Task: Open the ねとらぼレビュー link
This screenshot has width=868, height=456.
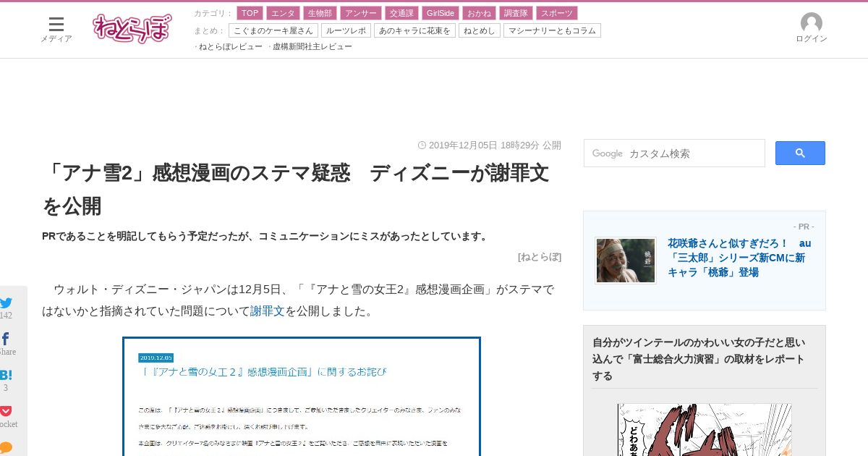Action: (230, 46)
